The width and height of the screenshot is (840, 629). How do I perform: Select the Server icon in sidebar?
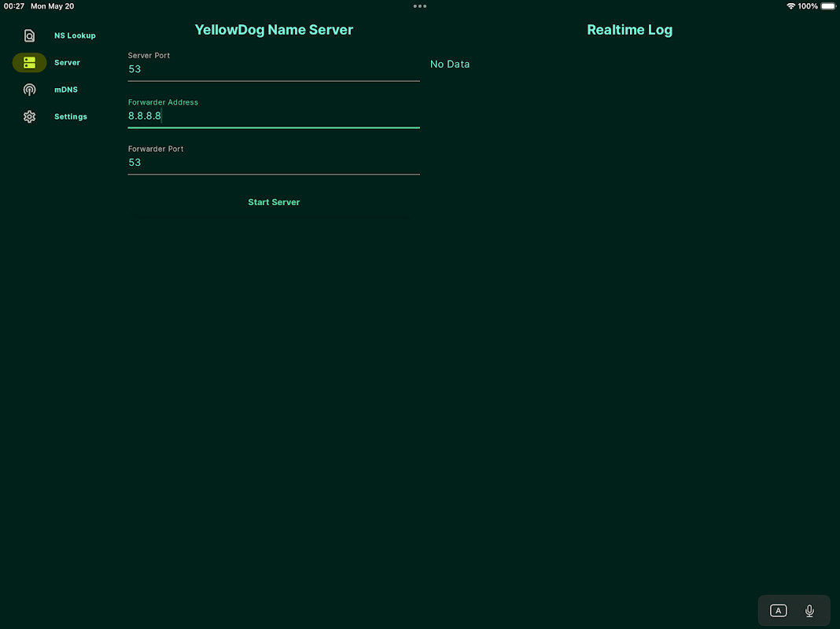click(29, 63)
